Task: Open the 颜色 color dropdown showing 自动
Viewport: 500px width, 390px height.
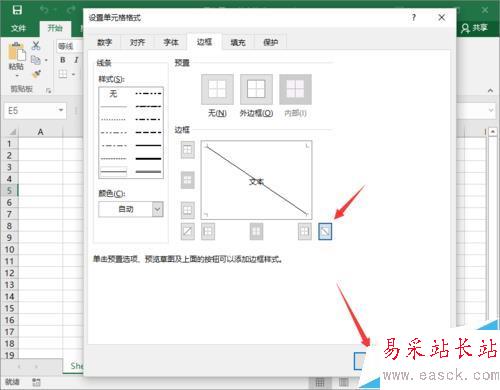Action: 131,209
